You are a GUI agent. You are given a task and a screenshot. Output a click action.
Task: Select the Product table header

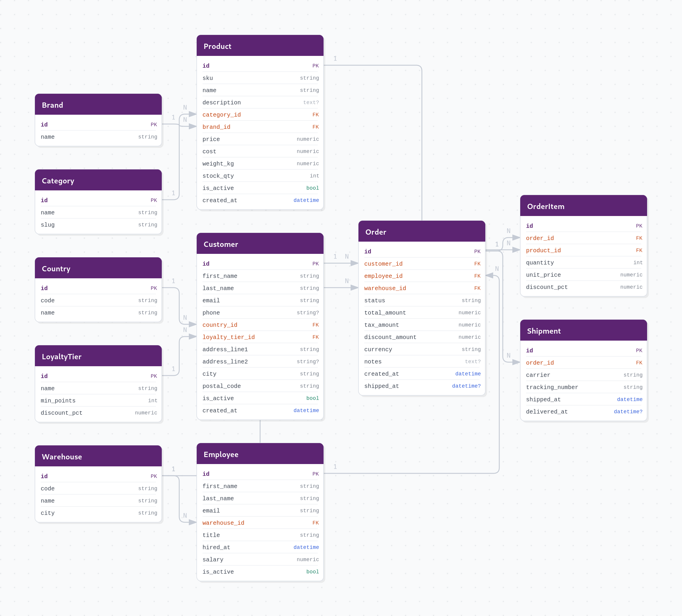coord(260,46)
